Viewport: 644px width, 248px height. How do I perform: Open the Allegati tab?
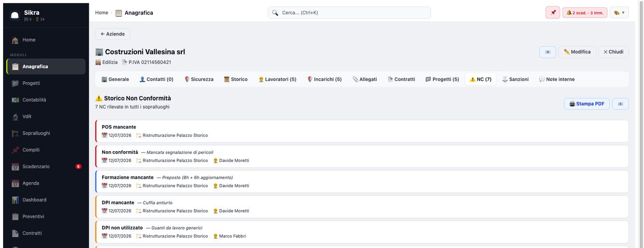click(x=365, y=79)
